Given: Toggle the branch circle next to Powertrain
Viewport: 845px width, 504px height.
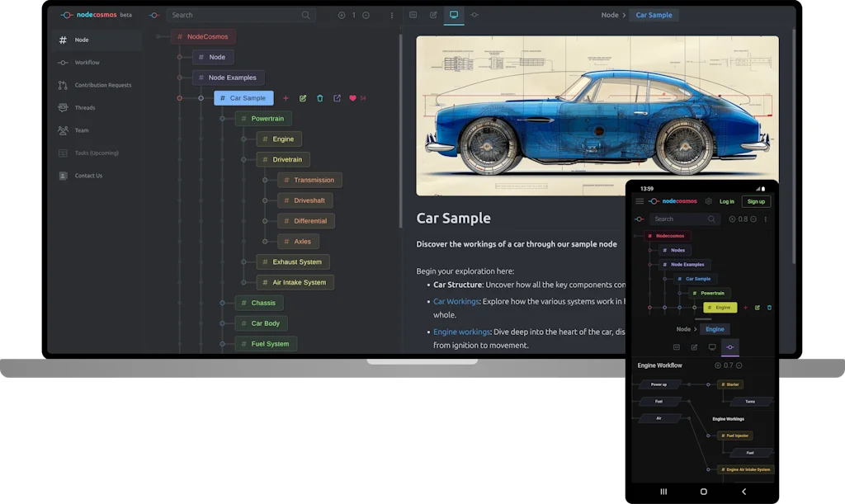Looking at the screenshot, I should (221, 118).
